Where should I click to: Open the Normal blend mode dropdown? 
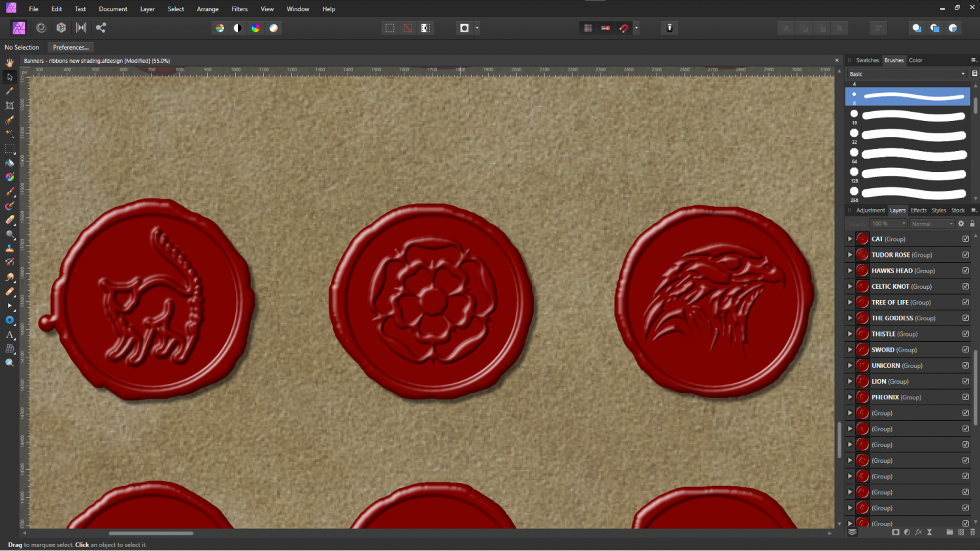pos(932,224)
